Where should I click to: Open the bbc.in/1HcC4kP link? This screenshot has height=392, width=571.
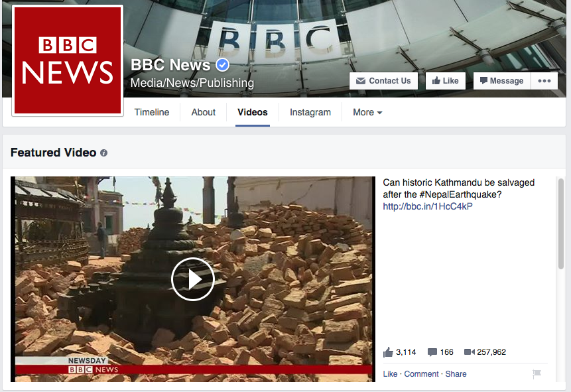(428, 206)
